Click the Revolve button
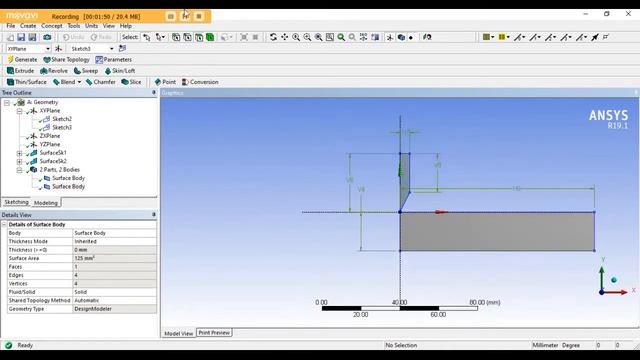The width and height of the screenshot is (640, 360). tap(54, 71)
